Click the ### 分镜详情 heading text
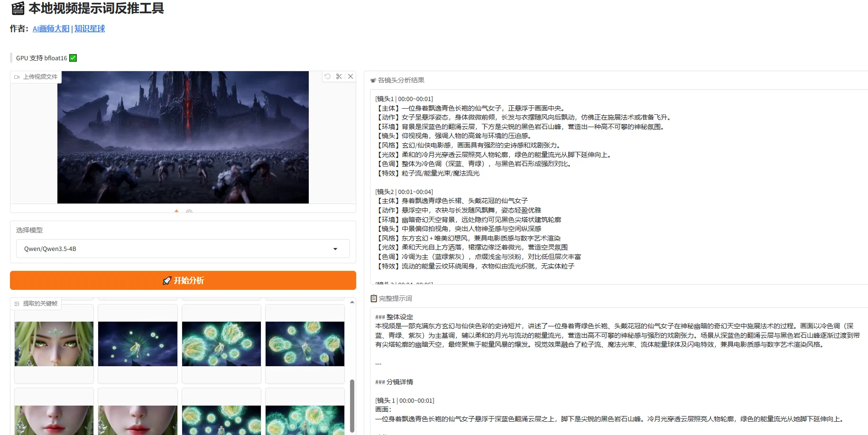This screenshot has height=435, width=868. pyautogui.click(x=394, y=382)
